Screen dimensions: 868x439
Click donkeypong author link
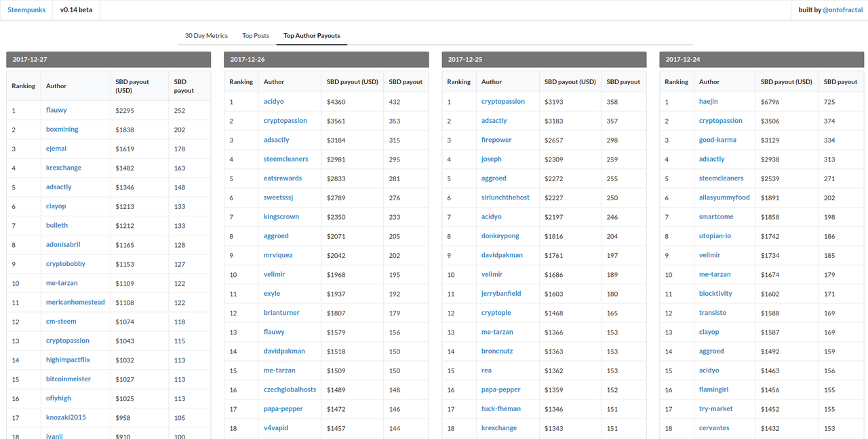click(500, 235)
